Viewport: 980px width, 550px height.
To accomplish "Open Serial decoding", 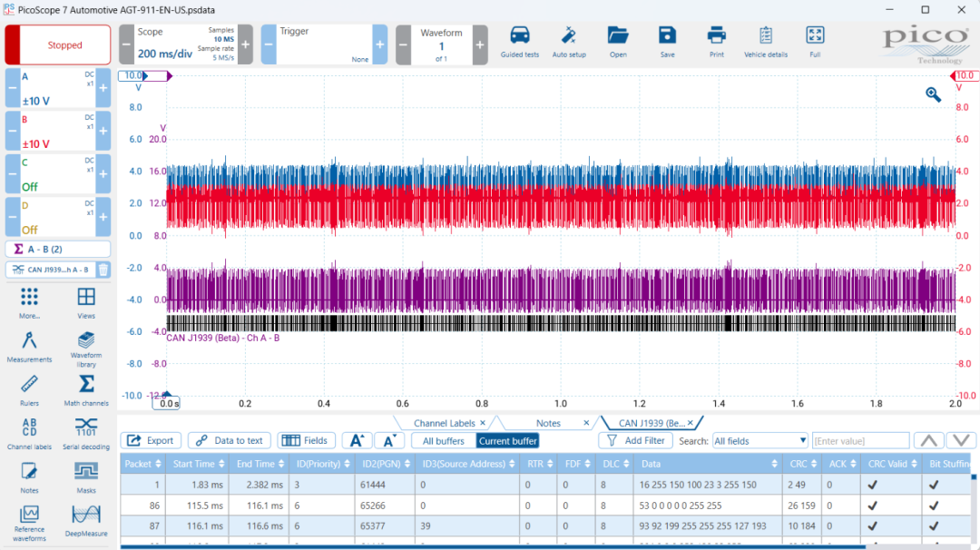I will pyautogui.click(x=86, y=435).
